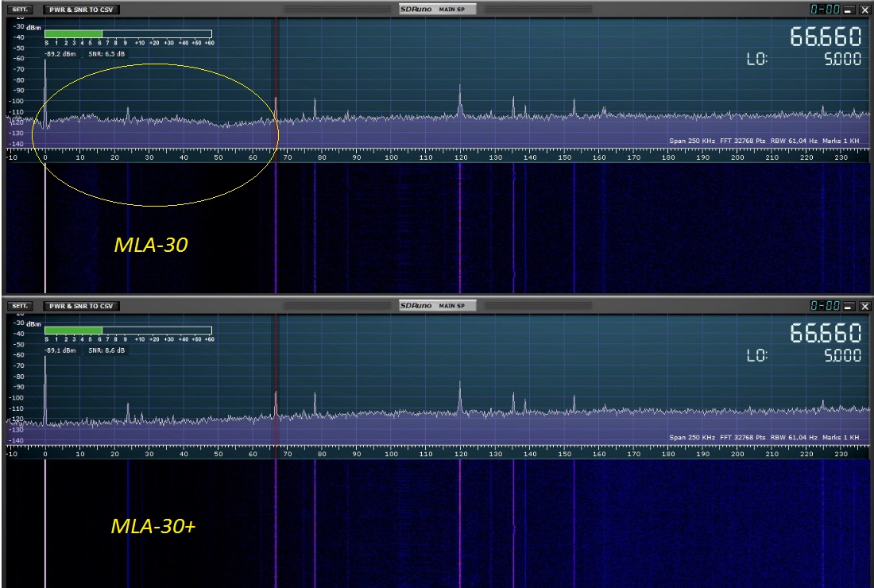The width and height of the screenshot is (874, 588).
Task: Click the 66.660 frequency readout in upper window
Action: tap(826, 37)
